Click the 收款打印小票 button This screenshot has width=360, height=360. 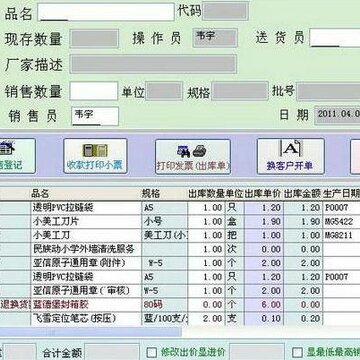click(x=95, y=156)
